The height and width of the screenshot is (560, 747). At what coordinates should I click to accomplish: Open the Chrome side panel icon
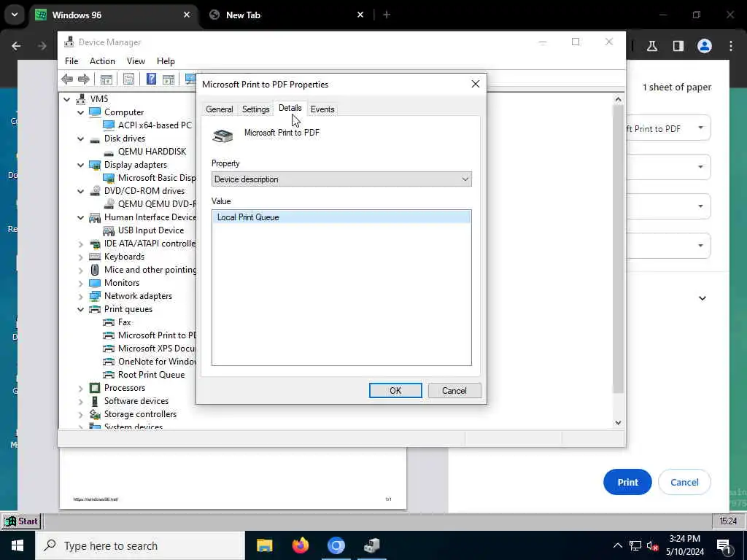(678, 46)
